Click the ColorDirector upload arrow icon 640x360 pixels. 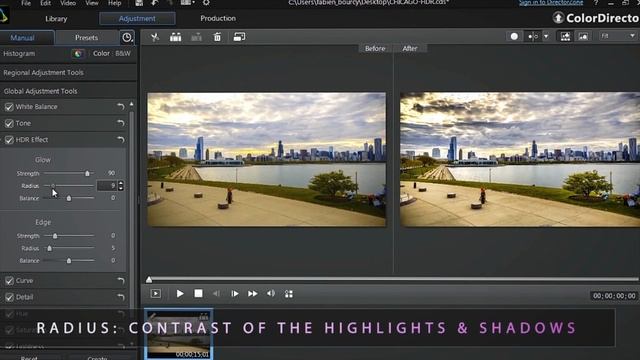tap(558, 18)
